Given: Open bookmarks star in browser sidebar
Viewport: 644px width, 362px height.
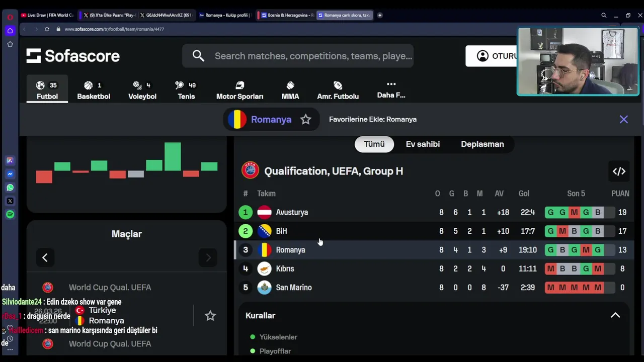Looking at the screenshot, I should pyautogui.click(x=10, y=44).
